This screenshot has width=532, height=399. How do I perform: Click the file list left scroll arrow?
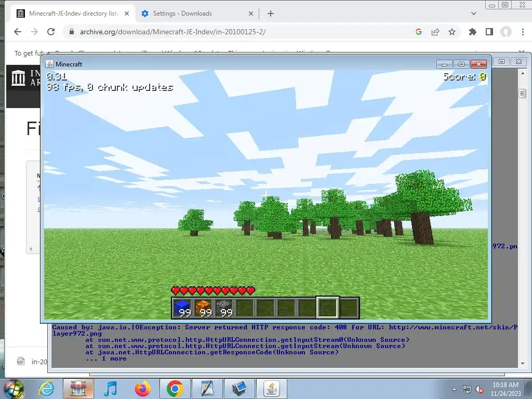(31, 249)
